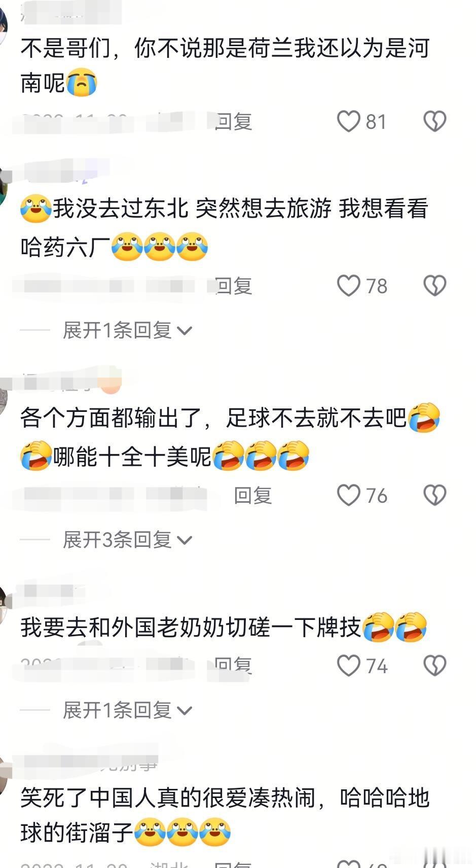Like the 牌技 comment with 74 likes
The image size is (476, 868).
[348, 666]
